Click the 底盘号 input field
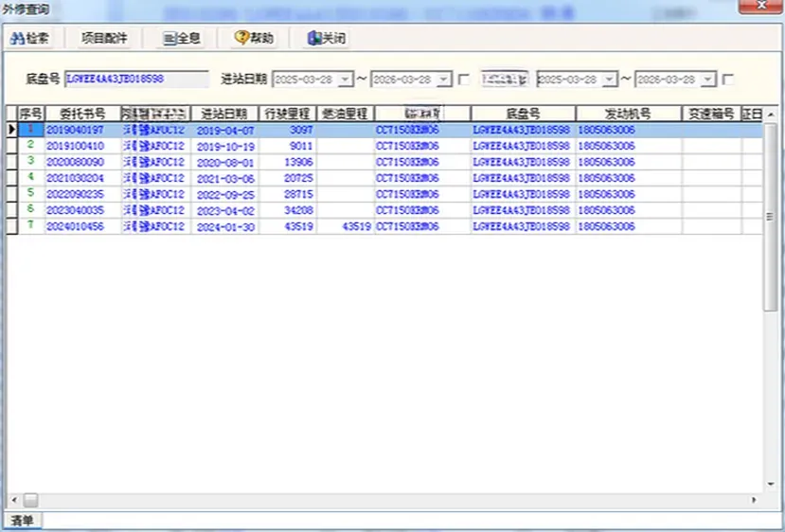Image resolution: width=785 pixels, height=532 pixels. (137, 79)
